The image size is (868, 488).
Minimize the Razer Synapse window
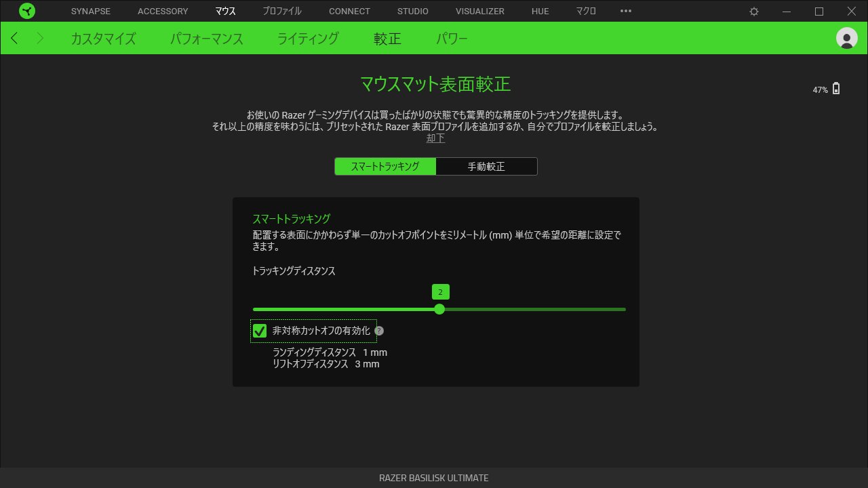pos(787,12)
